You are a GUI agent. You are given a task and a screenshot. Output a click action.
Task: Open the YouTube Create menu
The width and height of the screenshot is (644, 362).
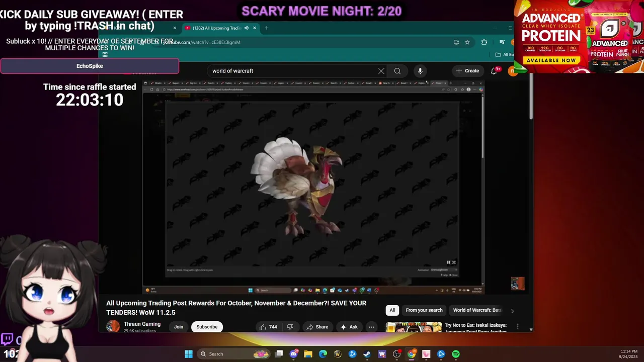click(467, 71)
